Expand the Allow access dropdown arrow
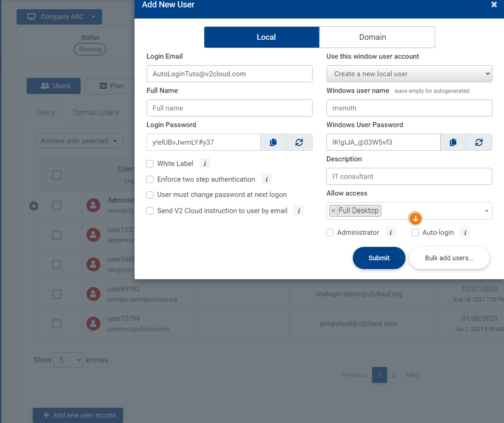504x423 pixels. pyautogui.click(x=486, y=211)
